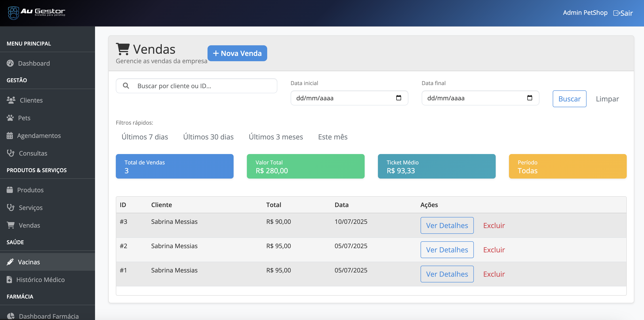Click Admin PetShop user name
The width and height of the screenshot is (644, 320).
(x=585, y=13)
